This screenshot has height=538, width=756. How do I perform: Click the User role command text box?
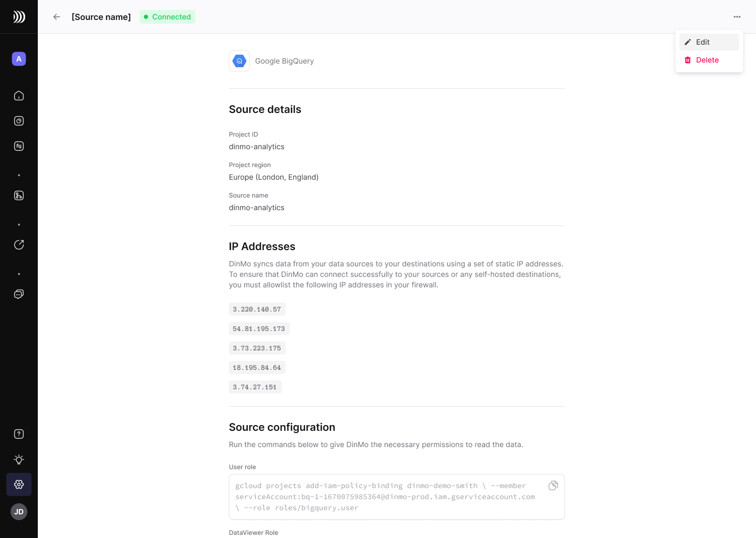[x=385, y=497]
